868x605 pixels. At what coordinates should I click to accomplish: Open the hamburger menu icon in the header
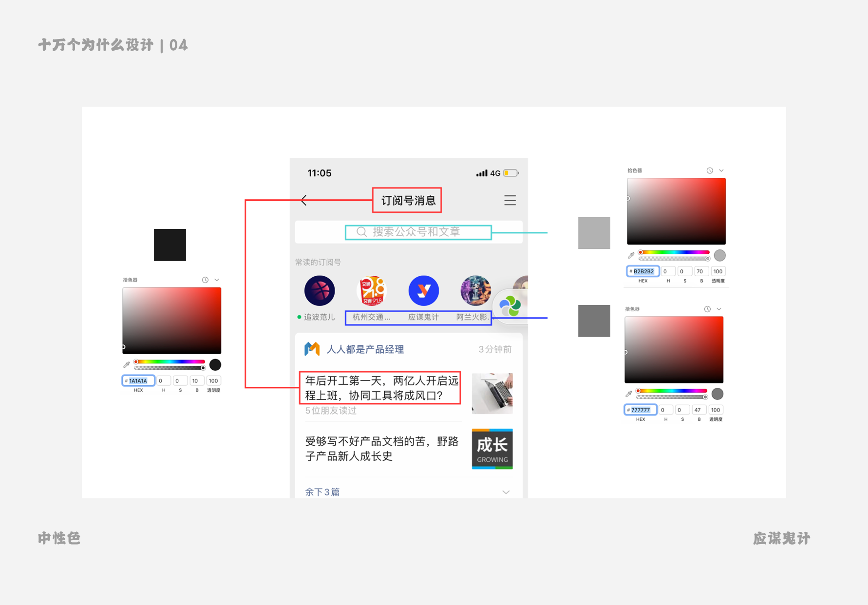pyautogui.click(x=509, y=200)
